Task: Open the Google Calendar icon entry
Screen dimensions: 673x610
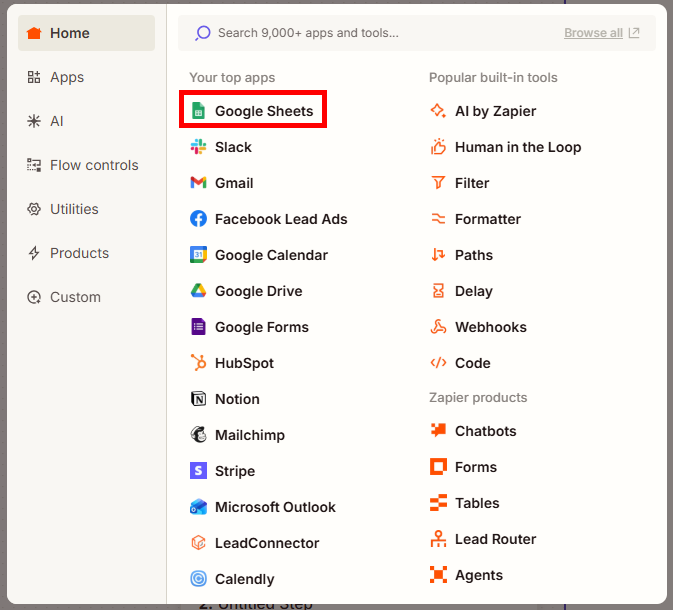Action: pos(198,255)
